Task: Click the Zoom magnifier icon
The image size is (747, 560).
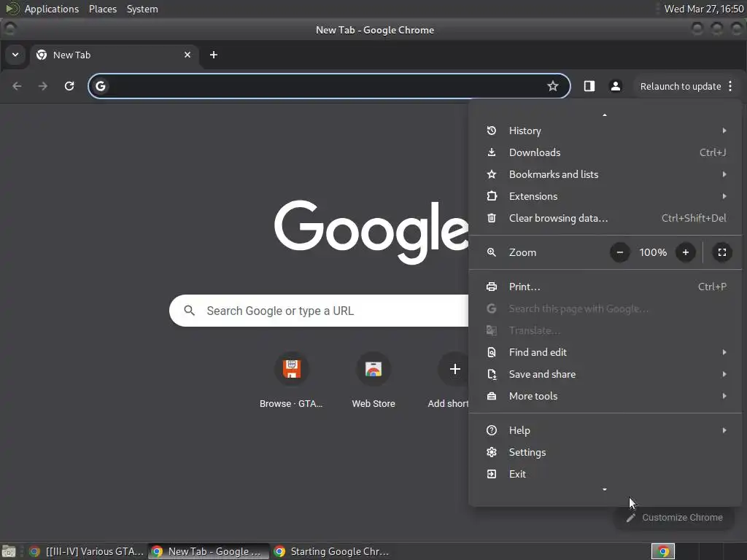Action: click(492, 252)
